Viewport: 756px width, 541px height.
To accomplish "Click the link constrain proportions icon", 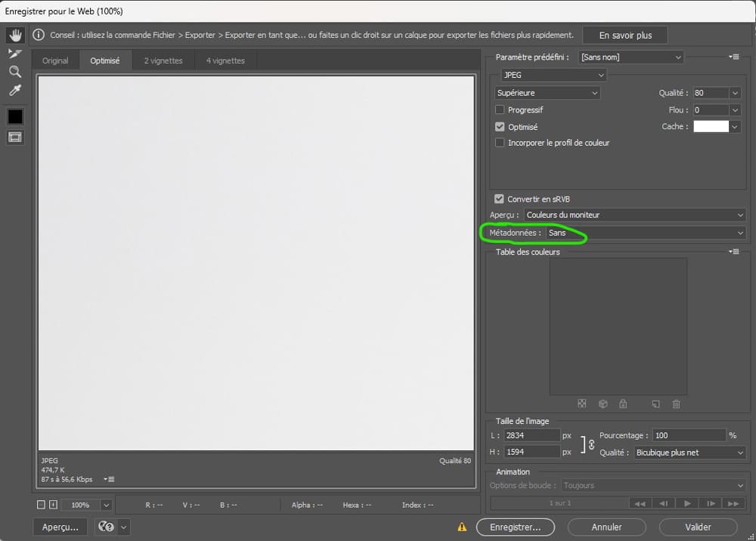I will pos(592,444).
